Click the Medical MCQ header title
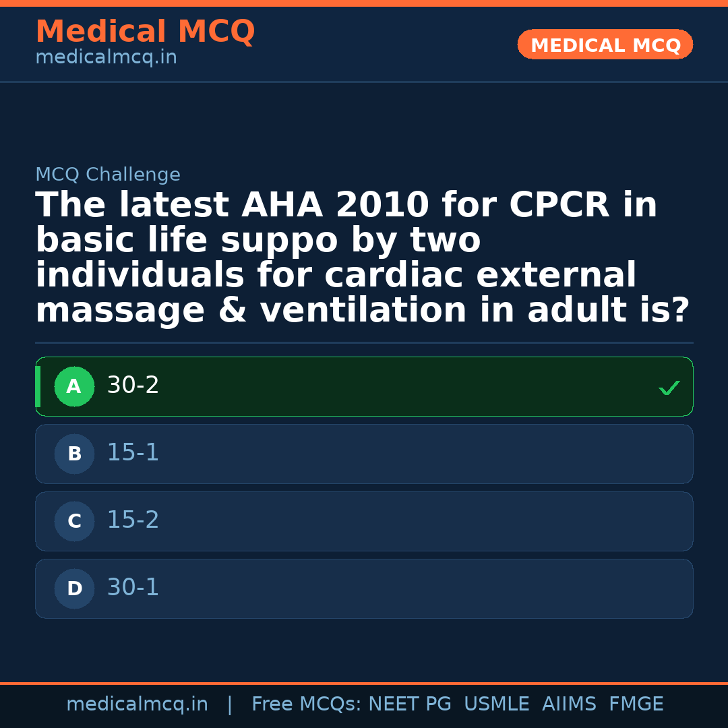 click(145, 32)
